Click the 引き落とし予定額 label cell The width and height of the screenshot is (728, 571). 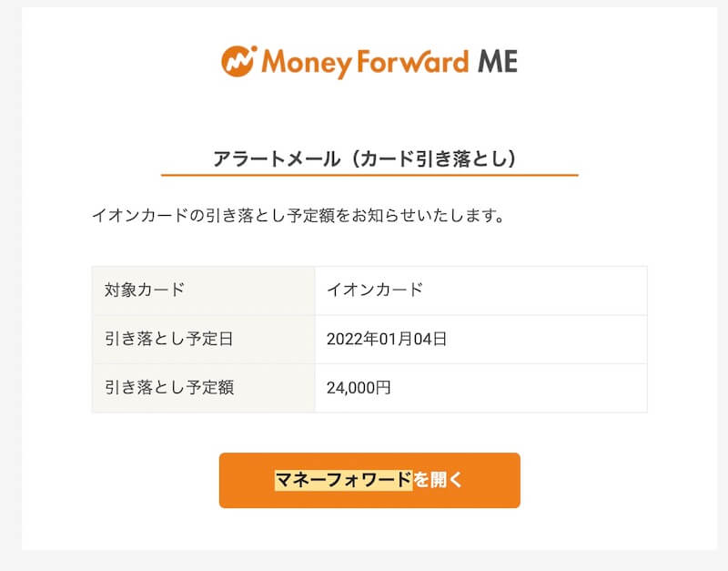click(203, 388)
